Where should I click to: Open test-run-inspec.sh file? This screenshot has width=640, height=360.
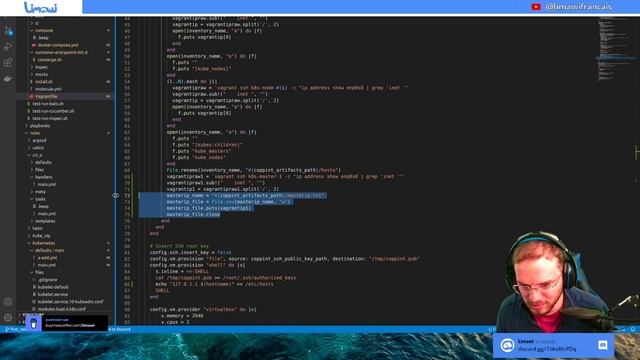(x=50, y=118)
